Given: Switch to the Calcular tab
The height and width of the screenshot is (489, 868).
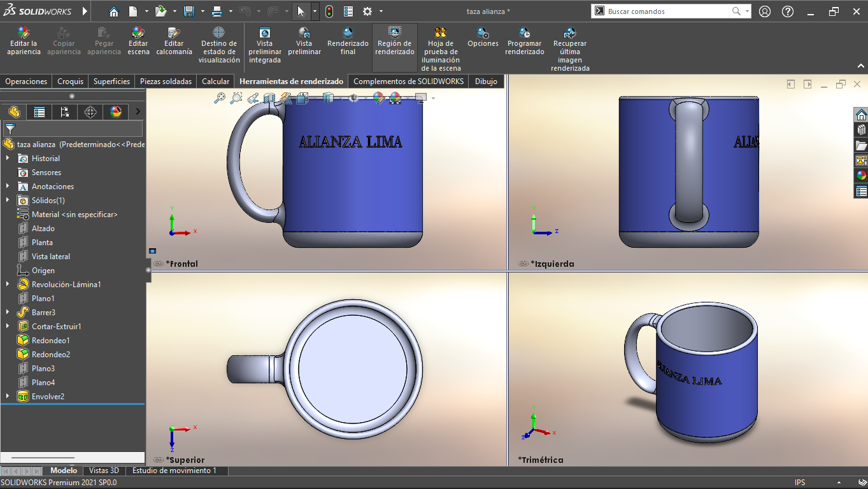Looking at the screenshot, I should (216, 81).
